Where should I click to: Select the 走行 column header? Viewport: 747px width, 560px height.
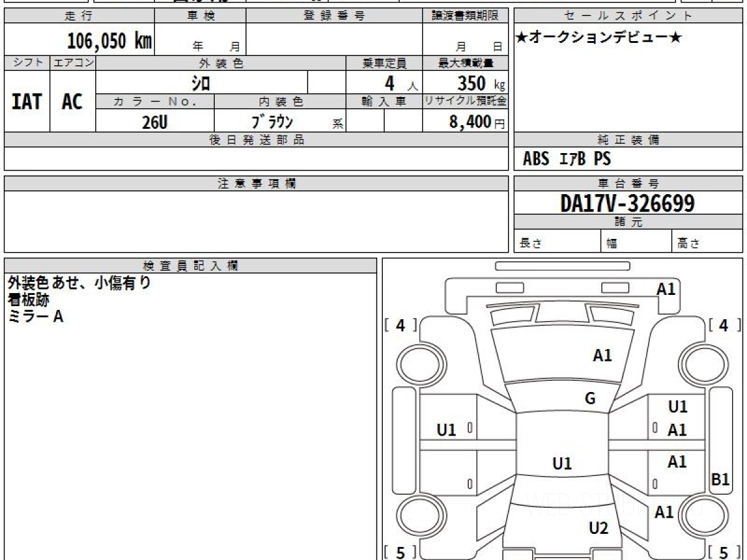pyautogui.click(x=79, y=16)
